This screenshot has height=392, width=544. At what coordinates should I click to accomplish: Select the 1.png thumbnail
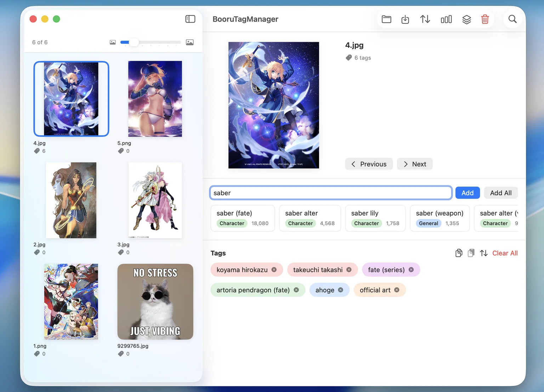(x=71, y=302)
